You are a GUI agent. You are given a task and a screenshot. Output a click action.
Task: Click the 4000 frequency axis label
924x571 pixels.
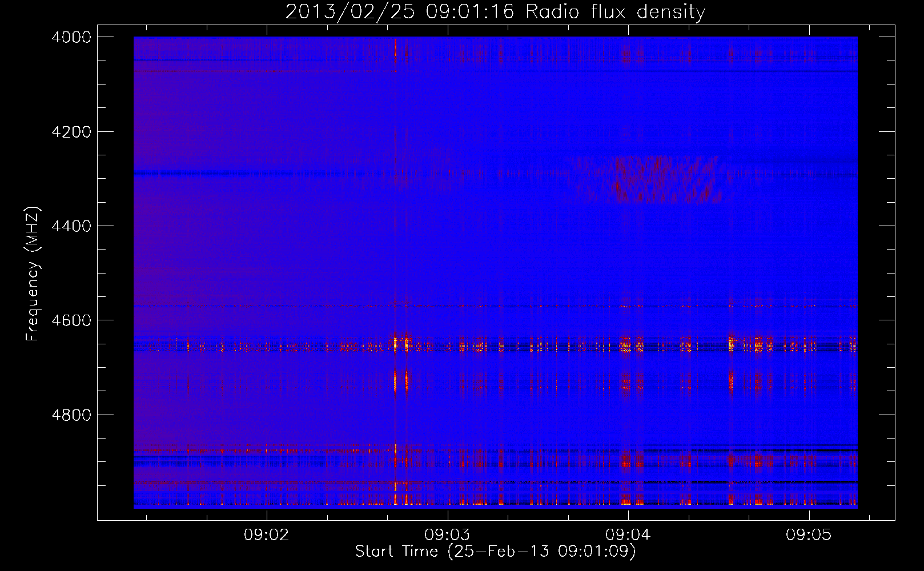71,37
